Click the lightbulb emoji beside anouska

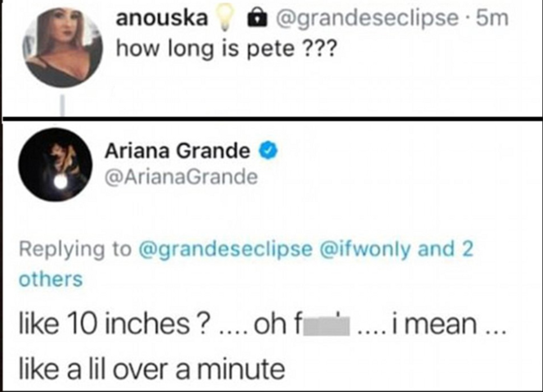point(226,18)
